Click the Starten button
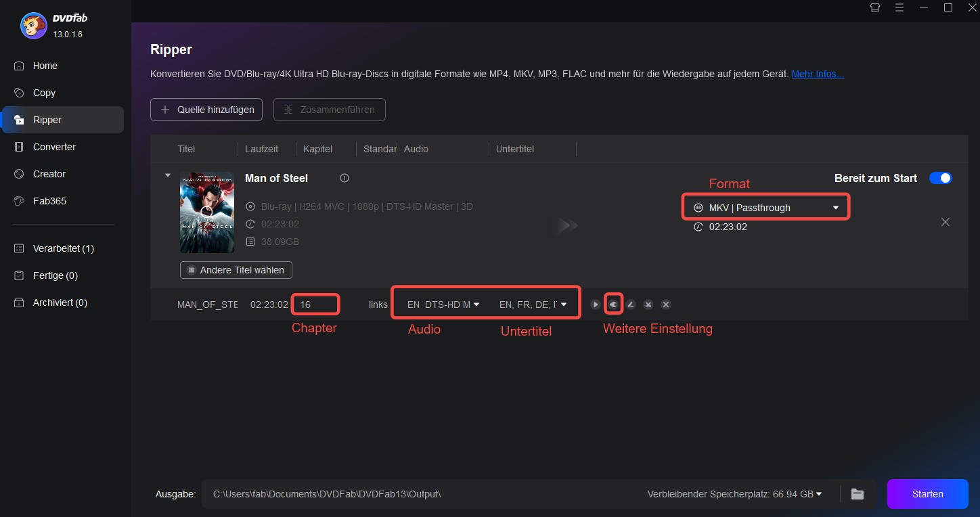The height and width of the screenshot is (517, 980). tap(927, 494)
